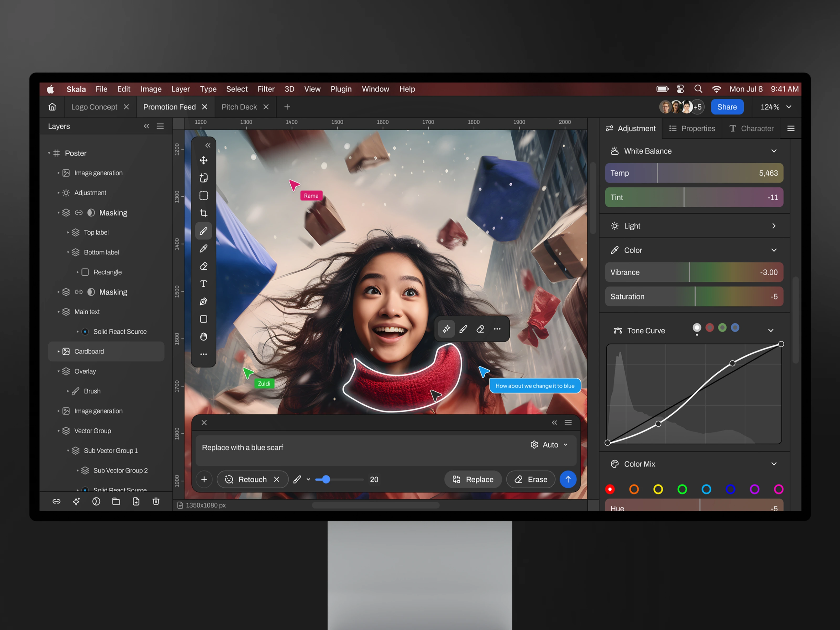Click eraser icon in floating selection bar
This screenshot has width=840, height=630.
[x=480, y=329]
